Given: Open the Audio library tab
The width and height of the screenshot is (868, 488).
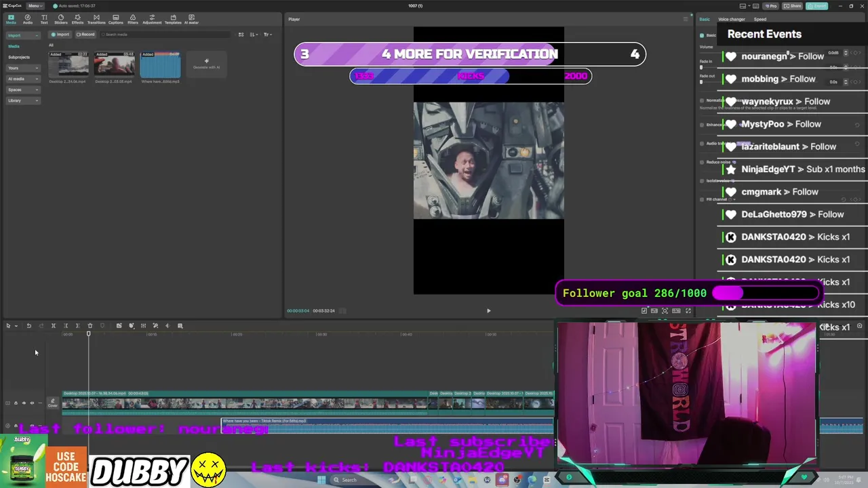Looking at the screenshot, I should pyautogui.click(x=28, y=19).
